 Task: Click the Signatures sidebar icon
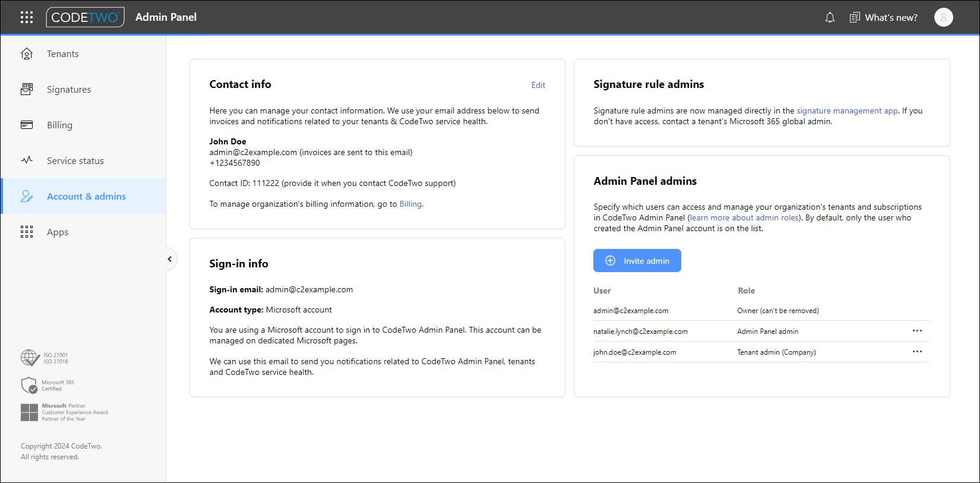tap(27, 89)
